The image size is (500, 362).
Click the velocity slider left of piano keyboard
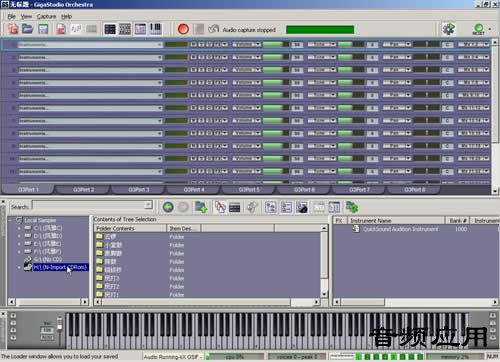point(60,328)
